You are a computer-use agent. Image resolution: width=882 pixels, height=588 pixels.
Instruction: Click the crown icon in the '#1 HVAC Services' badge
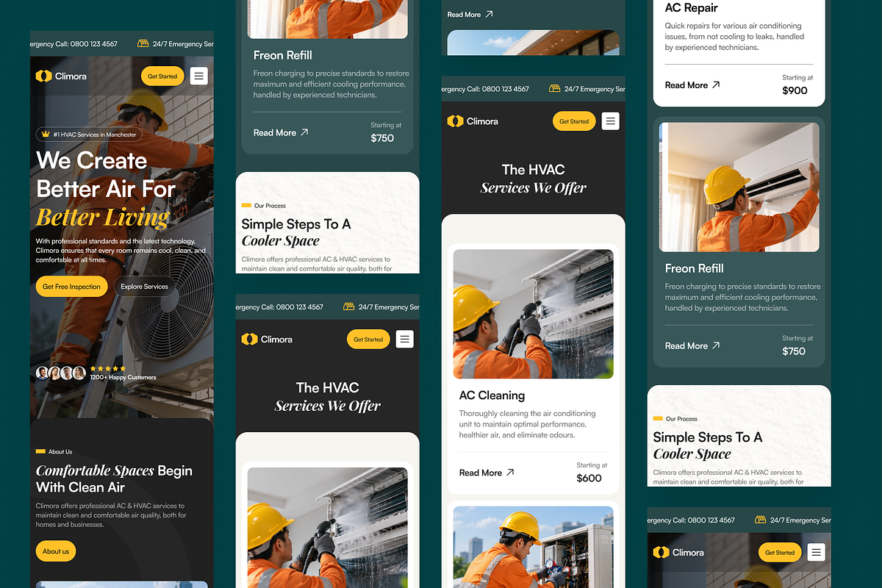(46, 135)
